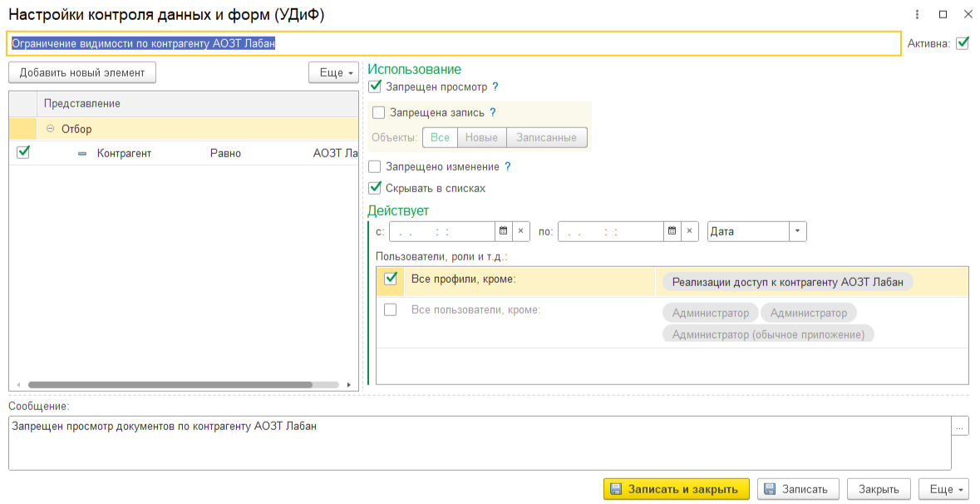This screenshot has height=504, width=980.
Task: Clear the end date field
Action: pyautogui.click(x=690, y=231)
